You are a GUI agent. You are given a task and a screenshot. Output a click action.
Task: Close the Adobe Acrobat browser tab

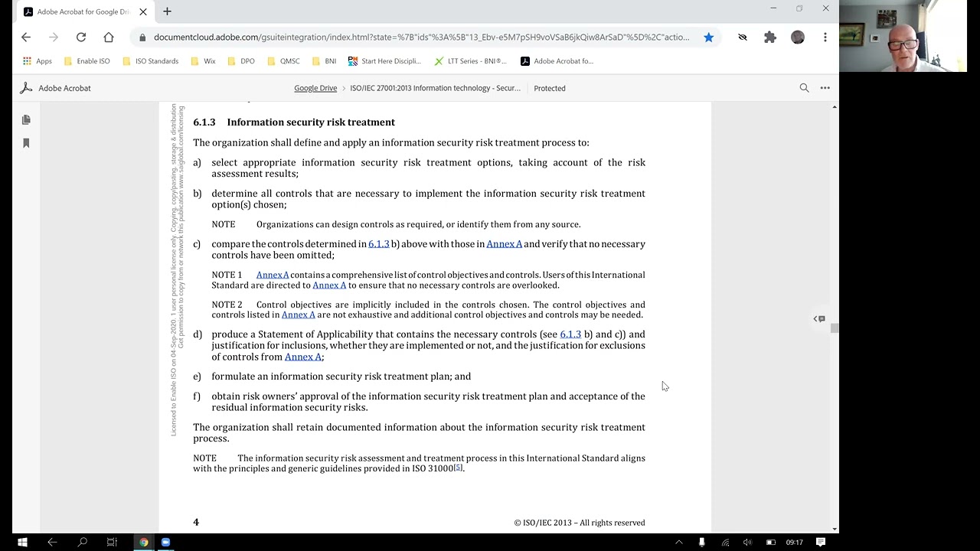click(x=142, y=11)
